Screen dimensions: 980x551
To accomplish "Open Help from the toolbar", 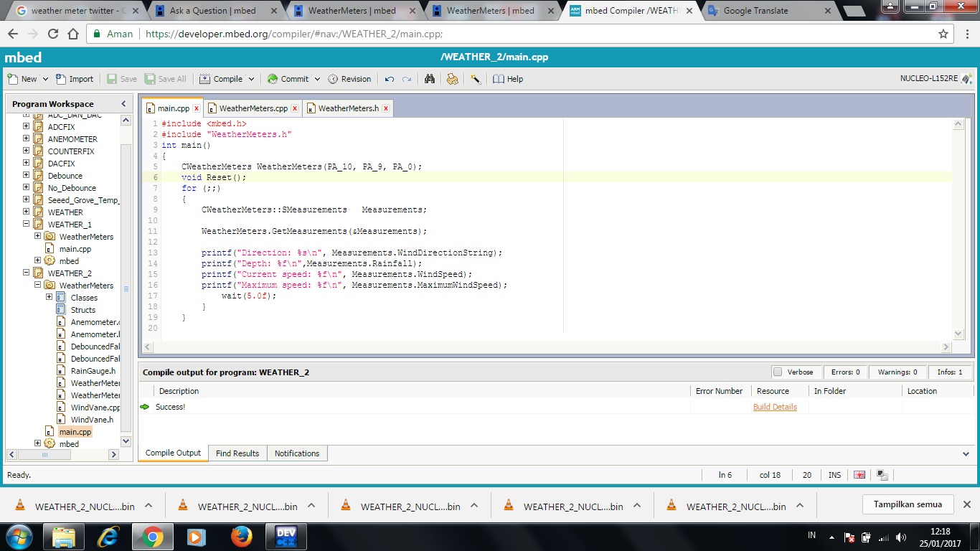I will tap(508, 79).
